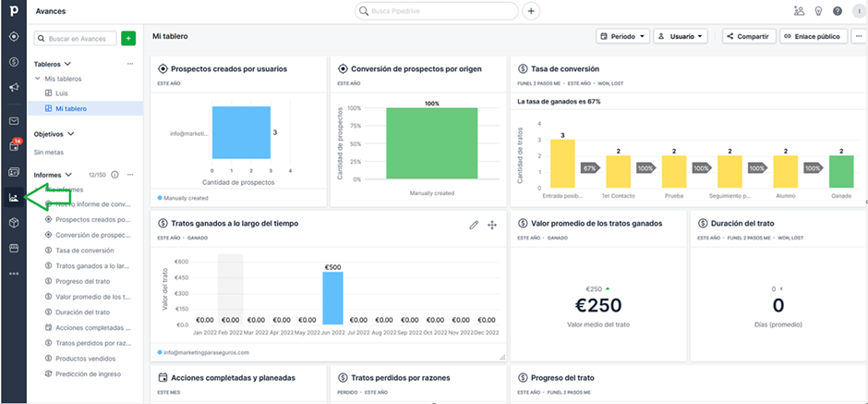Open the help question mark icon
This screenshot has width=868, height=404.
click(x=838, y=11)
